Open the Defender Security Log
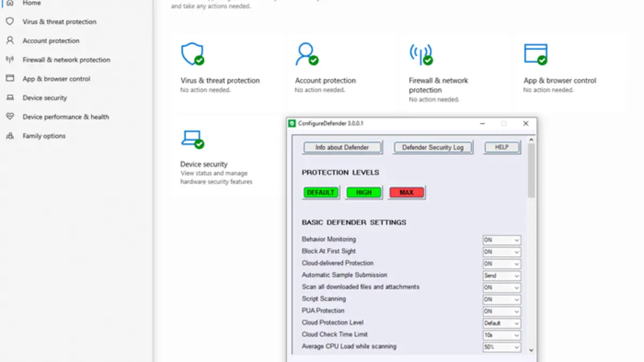 tap(433, 147)
